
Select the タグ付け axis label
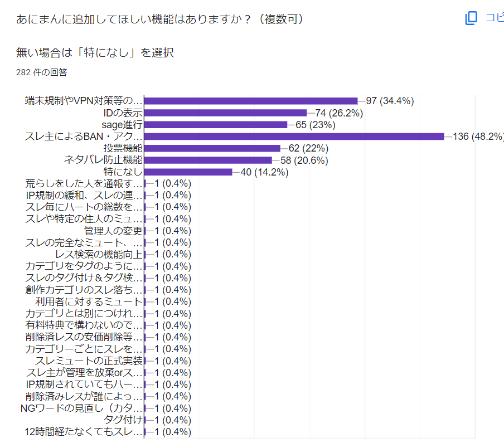pyautogui.click(x=123, y=420)
